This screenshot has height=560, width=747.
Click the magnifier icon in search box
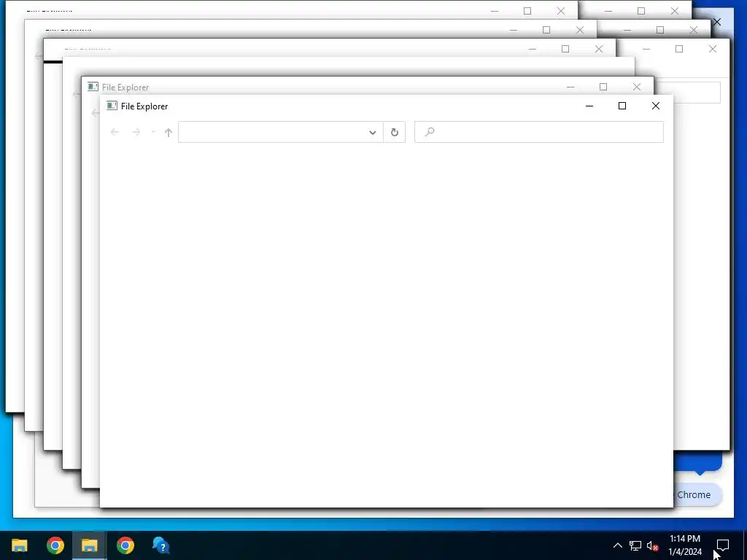[429, 132]
